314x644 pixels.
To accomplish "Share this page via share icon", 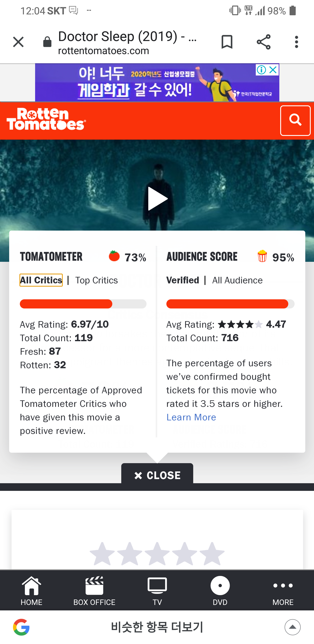I will coord(263,42).
